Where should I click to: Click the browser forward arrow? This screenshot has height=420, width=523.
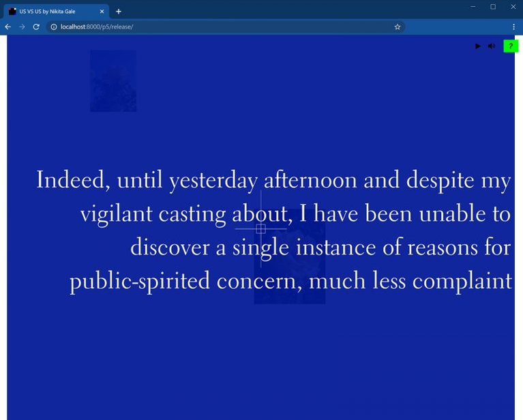(x=22, y=27)
